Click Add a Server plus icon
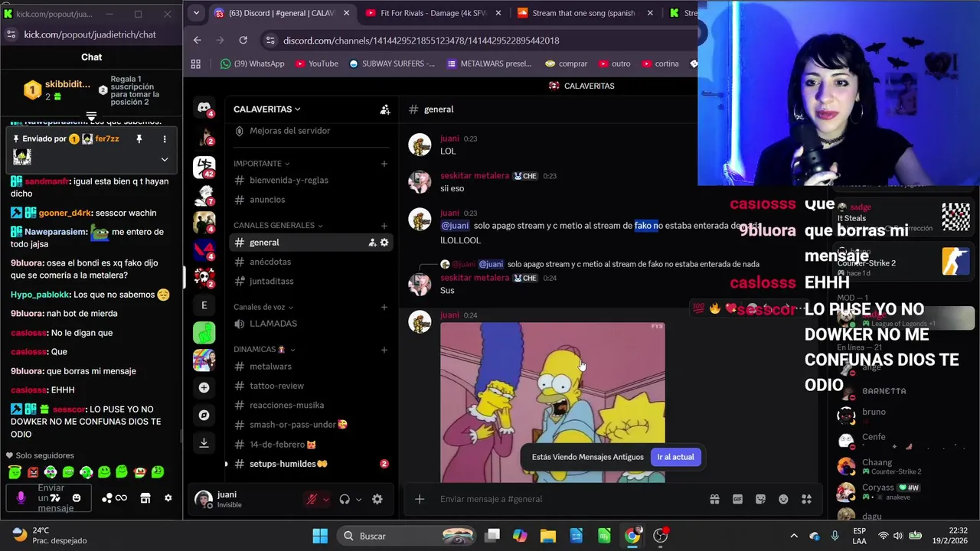Screen dimensions: 980x551 [x=204, y=387]
